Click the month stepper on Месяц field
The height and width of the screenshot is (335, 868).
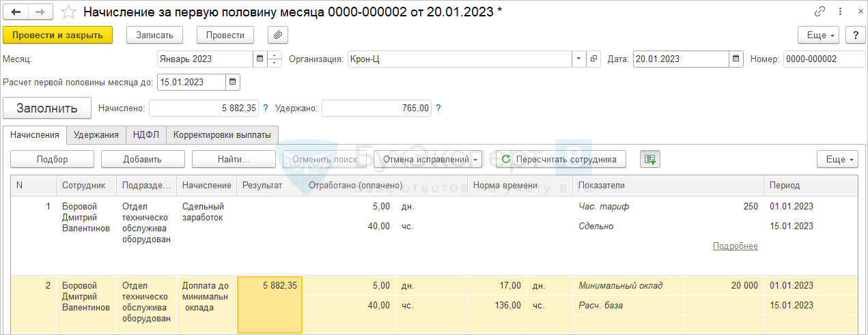coord(275,59)
